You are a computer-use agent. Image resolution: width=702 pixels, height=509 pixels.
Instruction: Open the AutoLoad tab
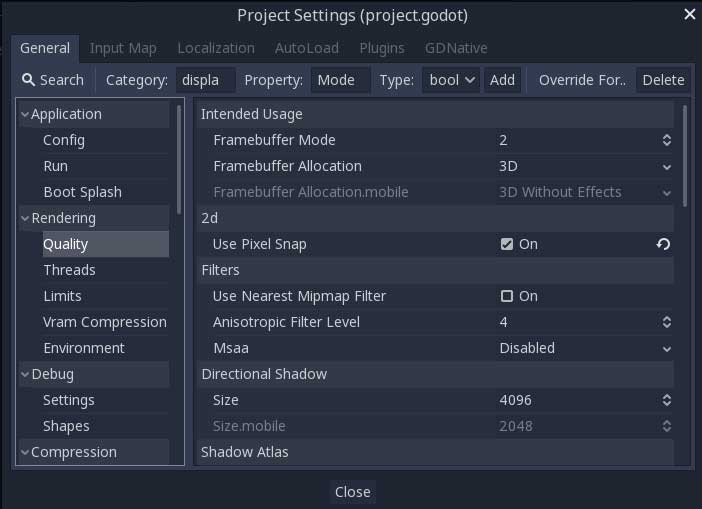point(306,47)
